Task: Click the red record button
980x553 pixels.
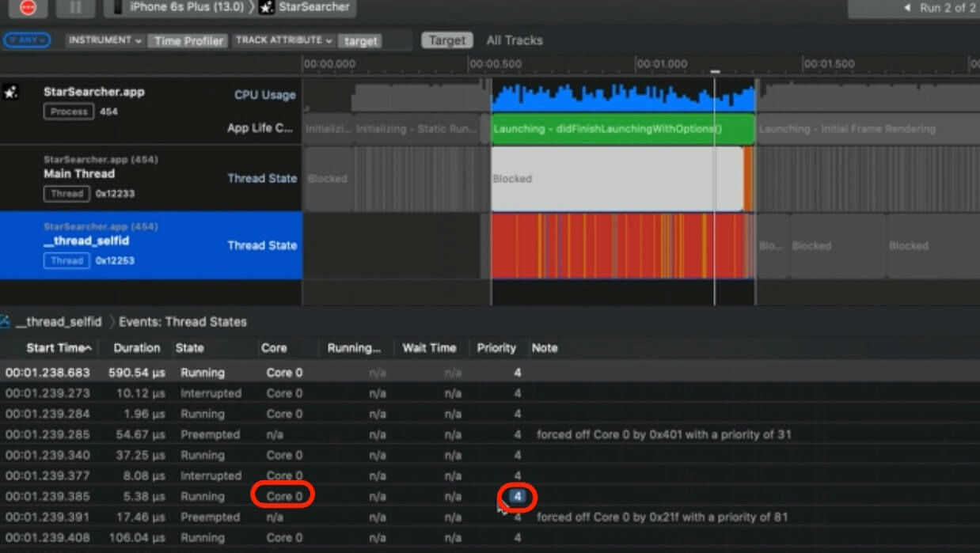Action: pyautogui.click(x=28, y=7)
